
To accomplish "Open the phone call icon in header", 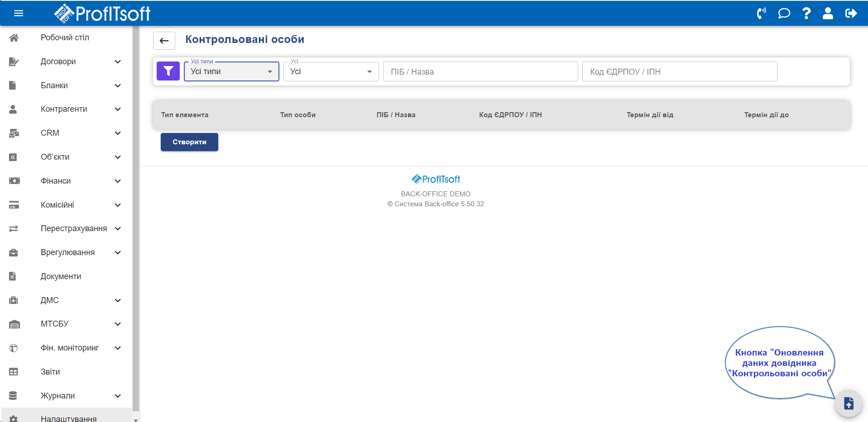I will [761, 13].
